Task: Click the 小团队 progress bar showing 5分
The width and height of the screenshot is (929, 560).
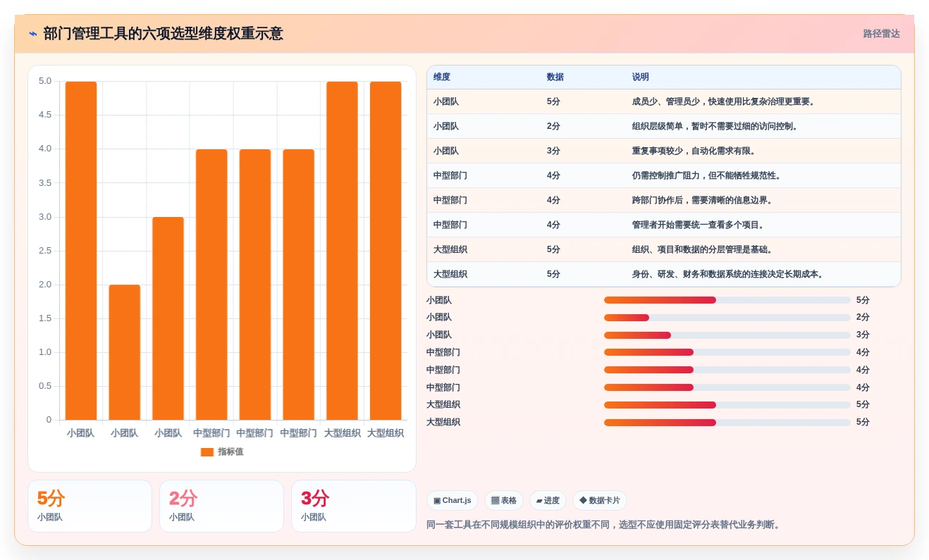Action: 727,300
